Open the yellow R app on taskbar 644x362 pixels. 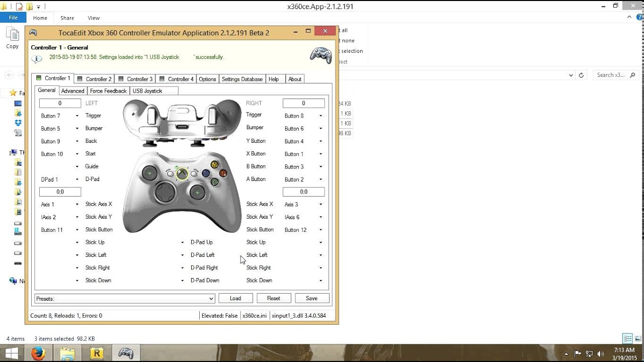[96, 353]
